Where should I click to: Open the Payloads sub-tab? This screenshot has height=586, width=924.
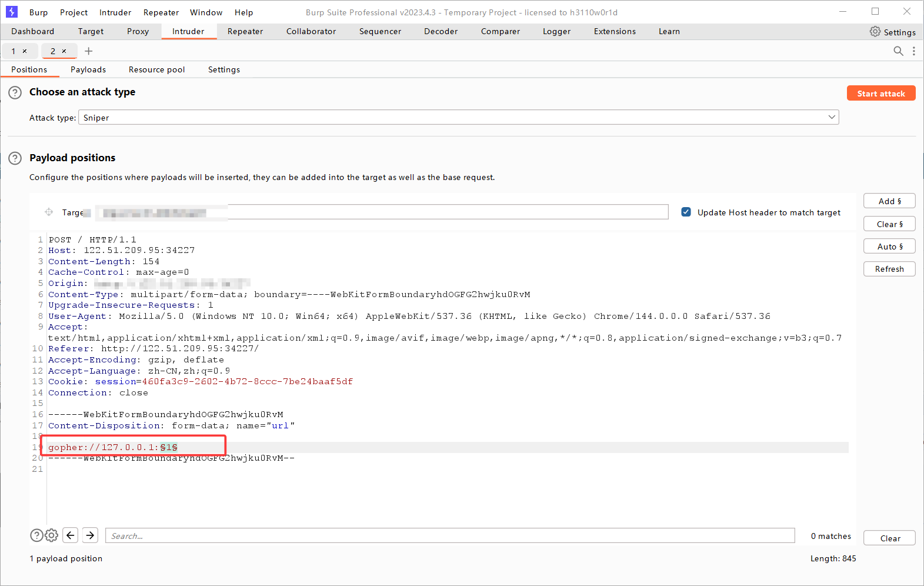pyautogui.click(x=88, y=69)
